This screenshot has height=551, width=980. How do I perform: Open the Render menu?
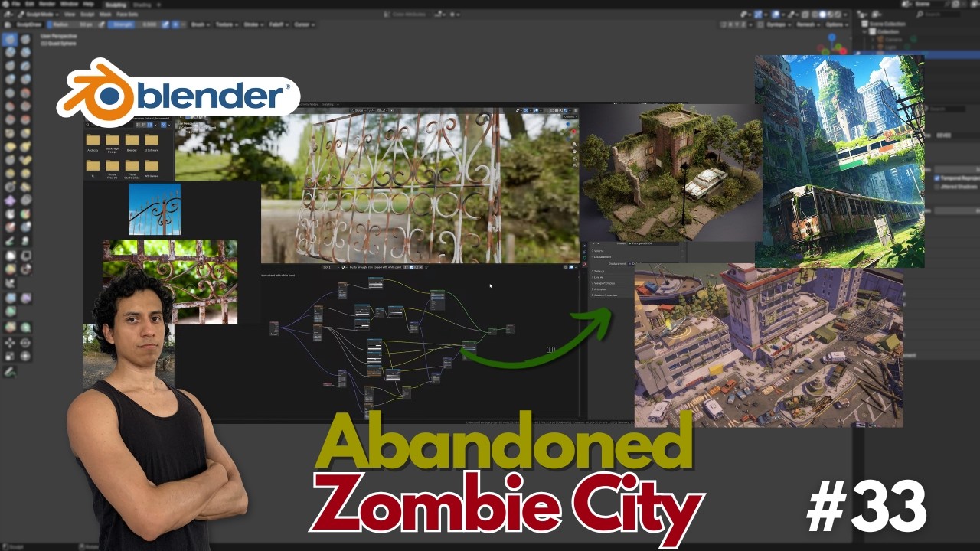[47, 4]
